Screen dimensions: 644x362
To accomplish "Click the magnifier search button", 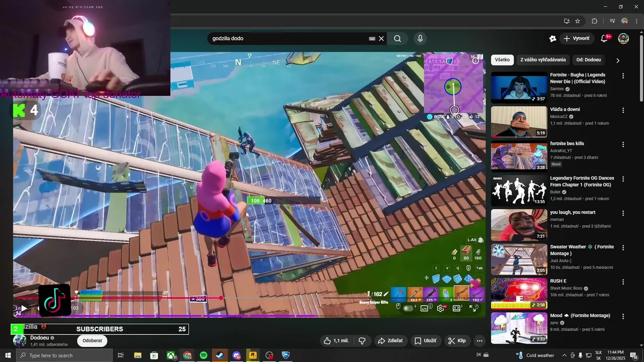I will click(397, 39).
